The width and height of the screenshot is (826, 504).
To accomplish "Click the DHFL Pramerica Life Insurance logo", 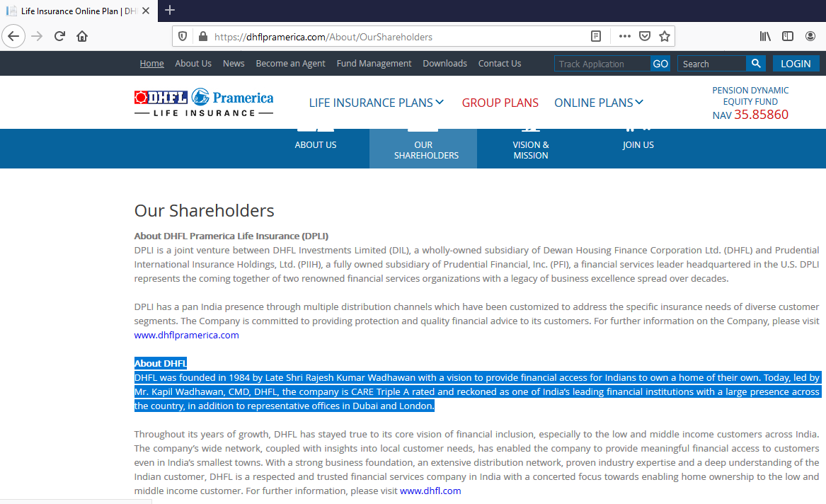I will coord(204,103).
